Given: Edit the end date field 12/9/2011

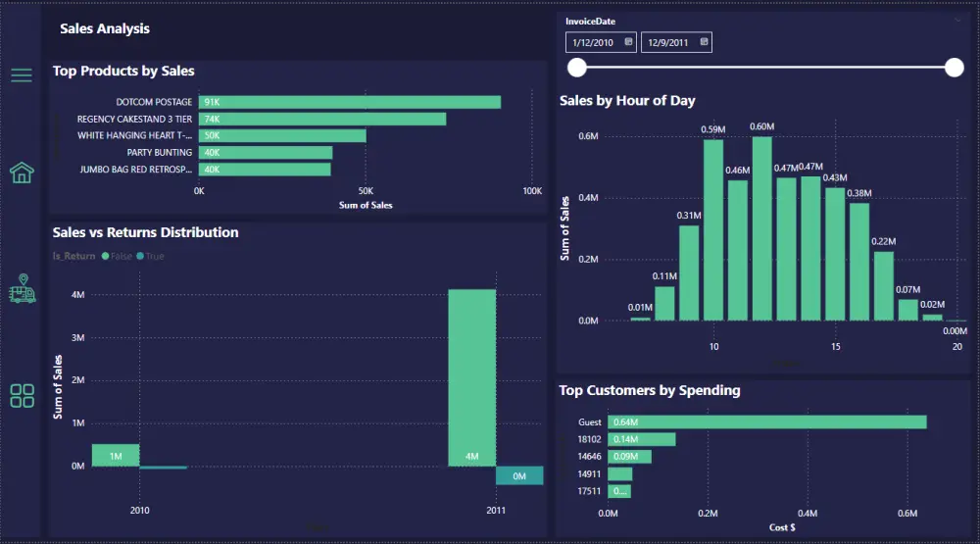Looking at the screenshot, I should pyautogui.click(x=676, y=42).
